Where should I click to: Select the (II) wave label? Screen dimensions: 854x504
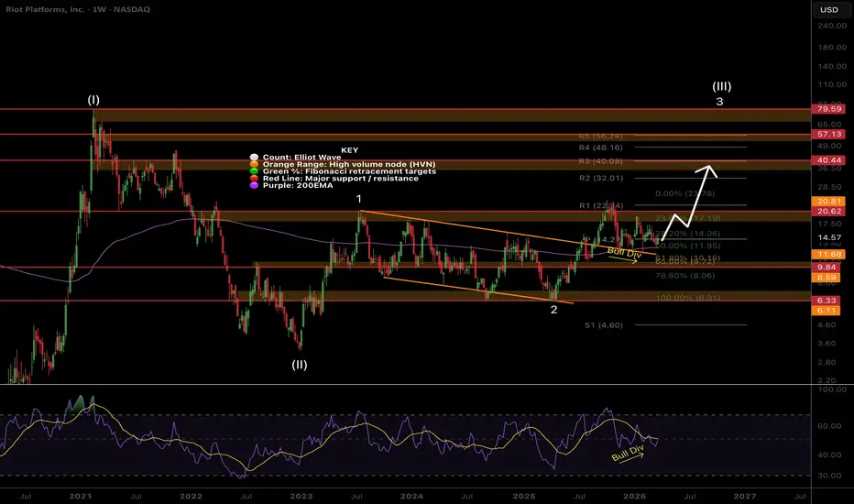tap(300, 365)
